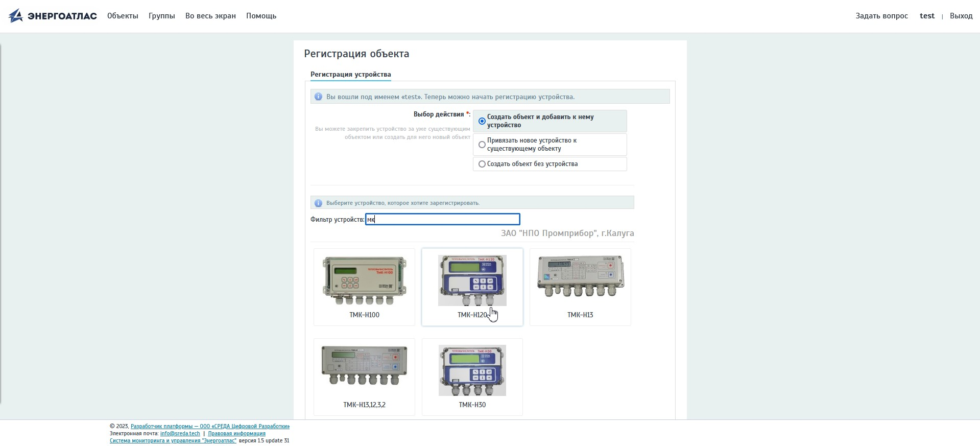Viewport: 980px width, 446px height.
Task: Open the Помощь menu
Action: point(261,16)
